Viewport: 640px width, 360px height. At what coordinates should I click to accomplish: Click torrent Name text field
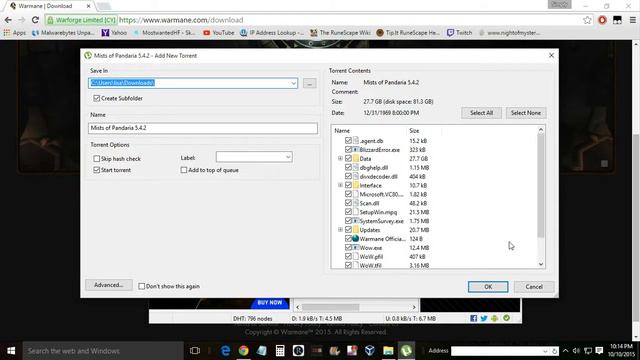tap(202, 128)
